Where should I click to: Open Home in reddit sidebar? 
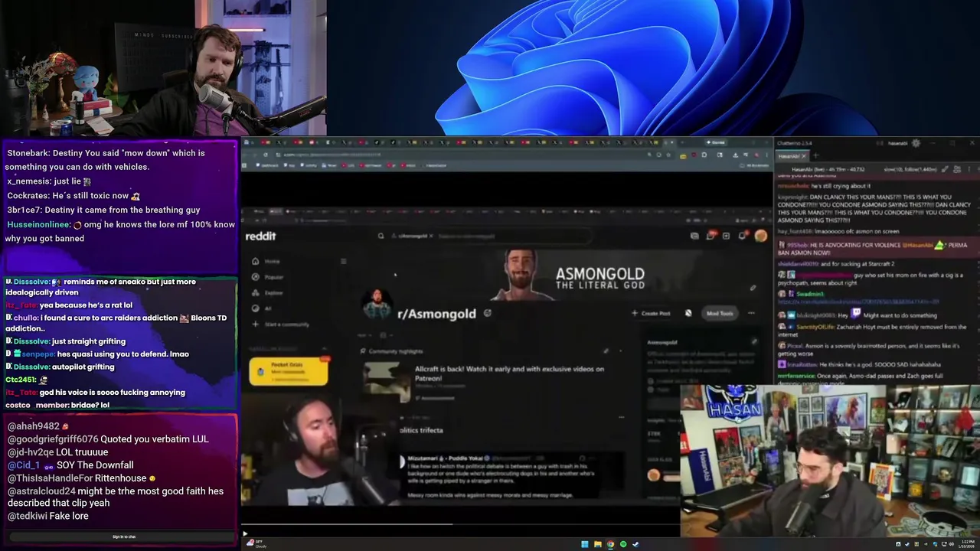click(x=266, y=261)
